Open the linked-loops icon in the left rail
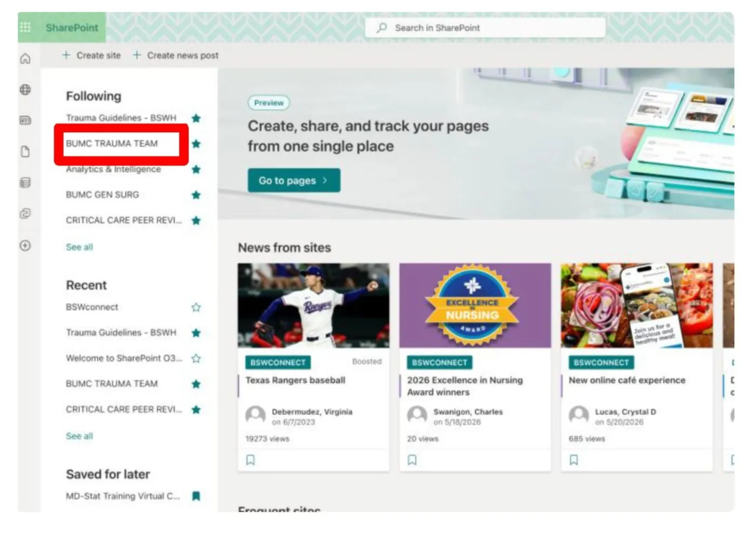This screenshot has width=756, height=534. (x=25, y=214)
